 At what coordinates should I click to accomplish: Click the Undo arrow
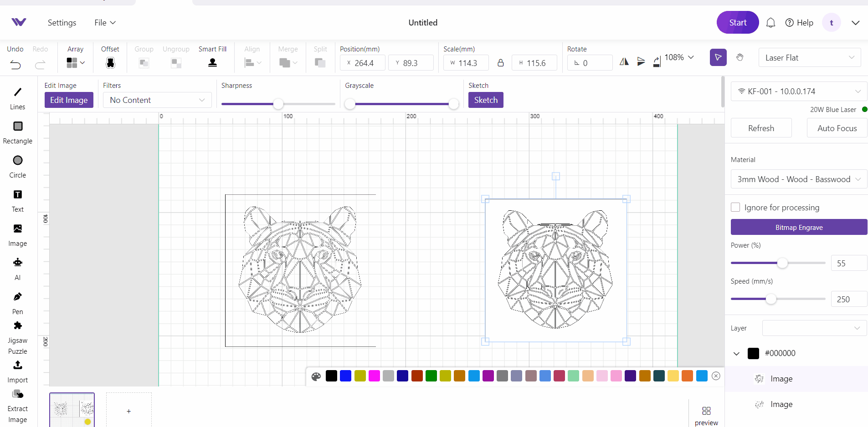point(15,65)
